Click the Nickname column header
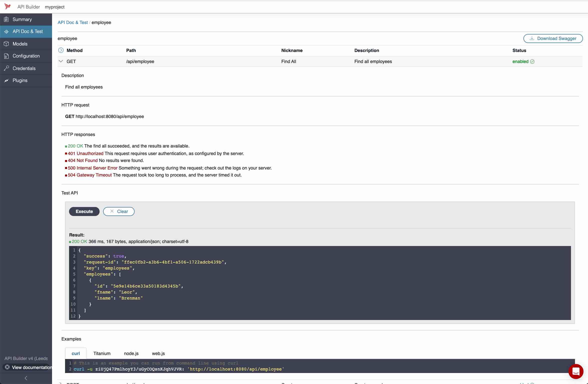Viewport: 588px width, 384px height. [x=292, y=50]
